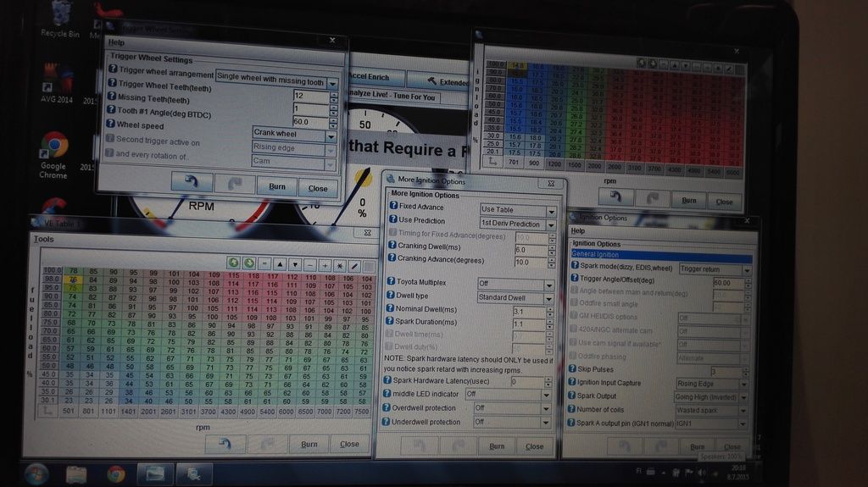Open help icon for Cranking Dwell
The image size is (868, 487).
click(392, 245)
